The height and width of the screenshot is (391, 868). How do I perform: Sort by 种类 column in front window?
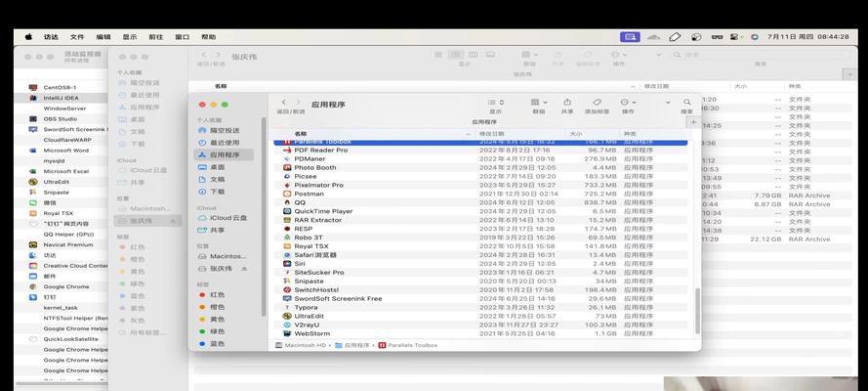coord(655,134)
